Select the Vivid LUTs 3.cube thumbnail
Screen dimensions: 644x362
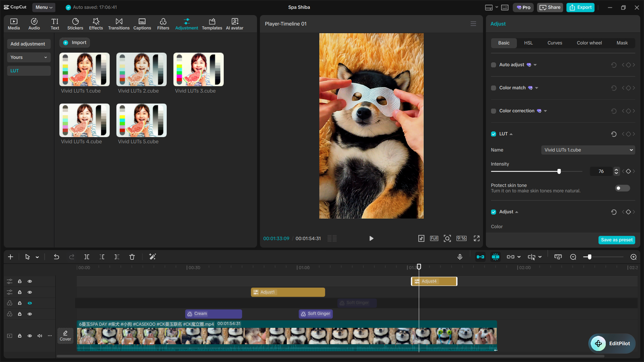click(x=198, y=69)
